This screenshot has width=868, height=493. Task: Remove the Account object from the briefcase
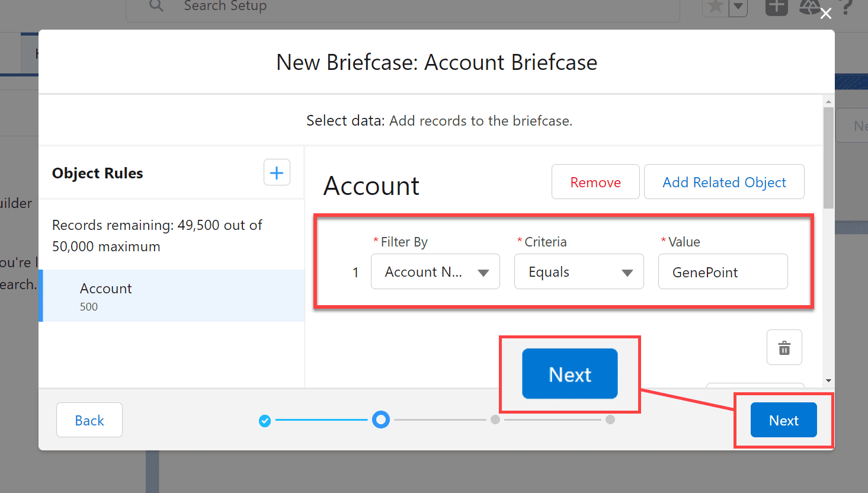click(x=595, y=182)
